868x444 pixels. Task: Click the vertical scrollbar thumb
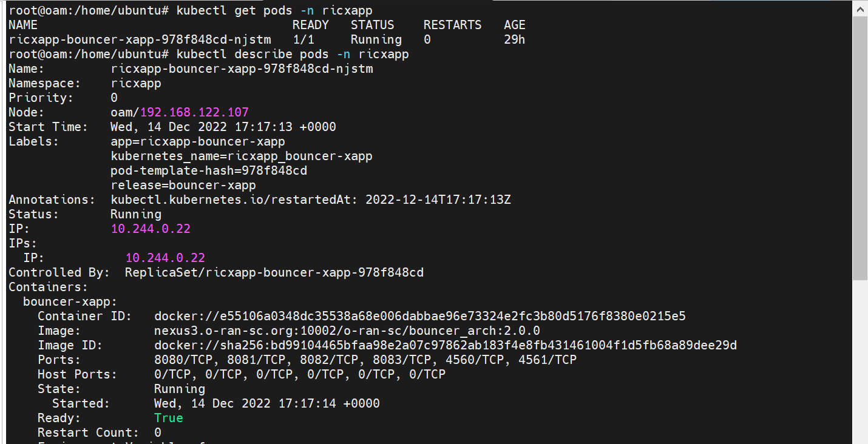pos(860,149)
